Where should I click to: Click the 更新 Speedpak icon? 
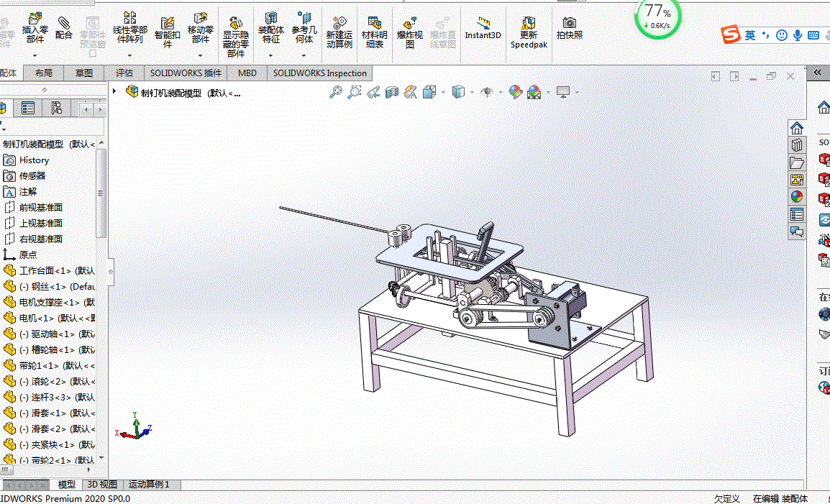(x=528, y=23)
